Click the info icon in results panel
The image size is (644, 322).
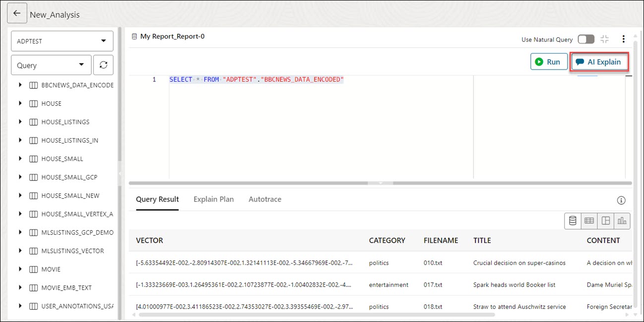click(621, 200)
